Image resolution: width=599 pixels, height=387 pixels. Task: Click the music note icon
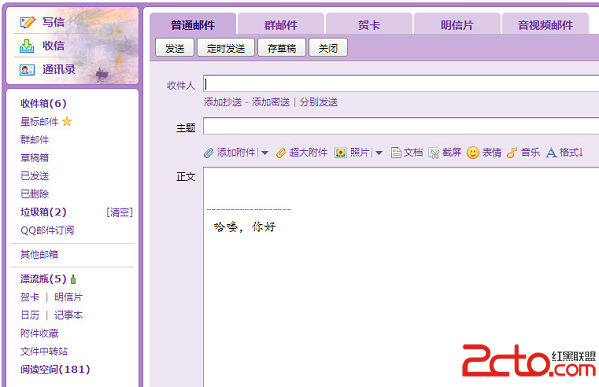[x=512, y=153]
